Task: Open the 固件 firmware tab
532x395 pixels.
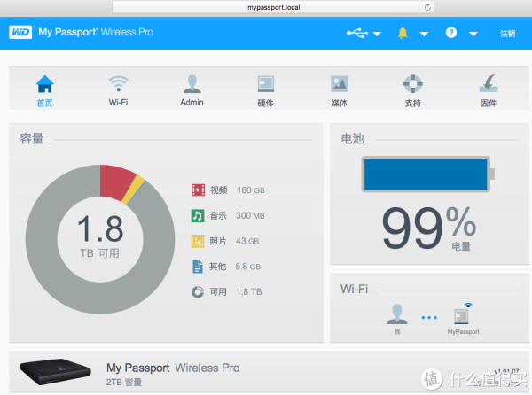Action: point(489,90)
